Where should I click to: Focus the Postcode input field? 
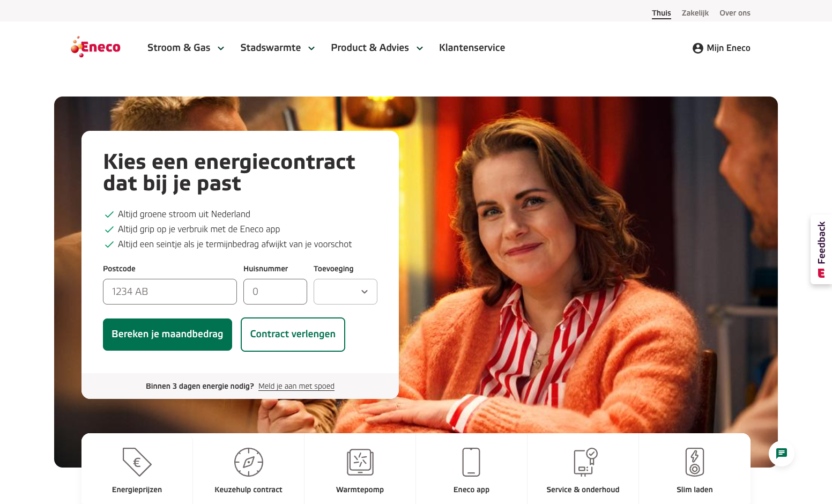click(x=170, y=292)
